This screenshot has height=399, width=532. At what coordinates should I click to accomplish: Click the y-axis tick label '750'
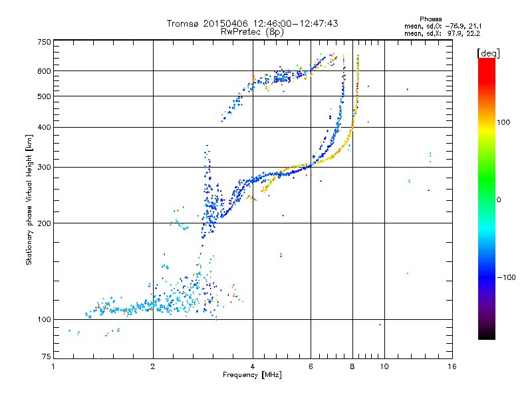[44, 42]
